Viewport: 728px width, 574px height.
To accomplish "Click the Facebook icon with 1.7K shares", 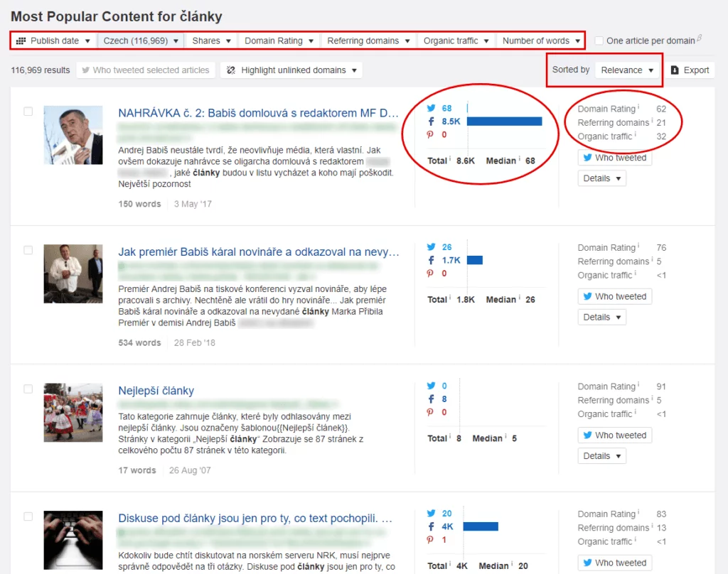I will coord(431,260).
